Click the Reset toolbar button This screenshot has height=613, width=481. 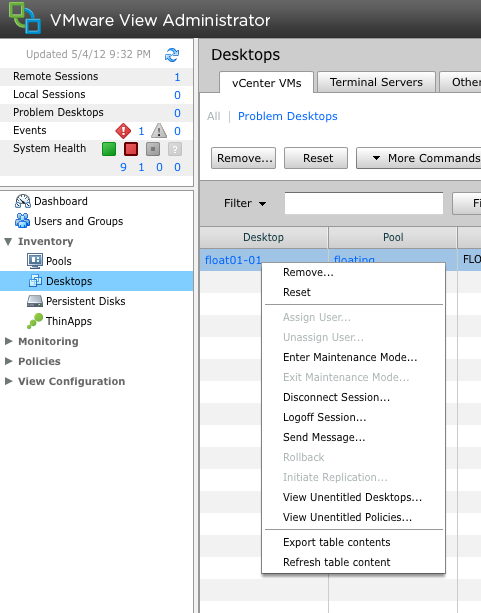[x=316, y=158]
